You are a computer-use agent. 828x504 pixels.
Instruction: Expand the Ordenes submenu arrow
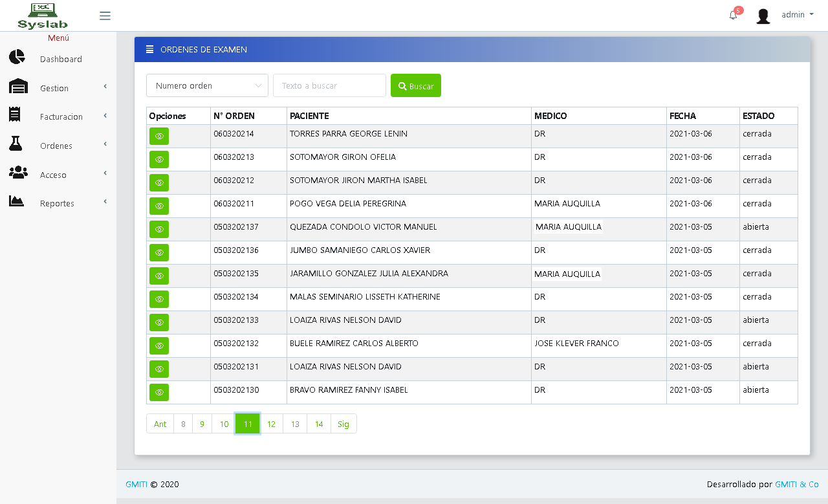coord(105,144)
